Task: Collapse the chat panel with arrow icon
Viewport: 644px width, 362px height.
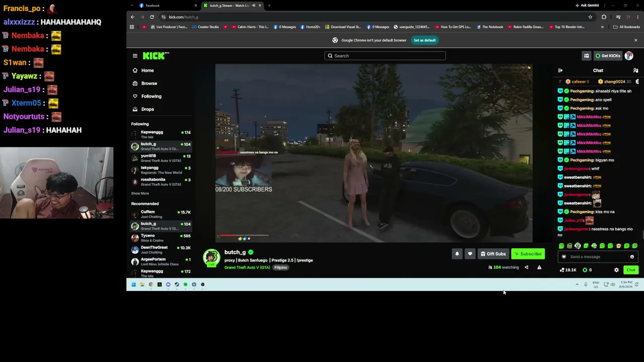Action: [x=560, y=70]
